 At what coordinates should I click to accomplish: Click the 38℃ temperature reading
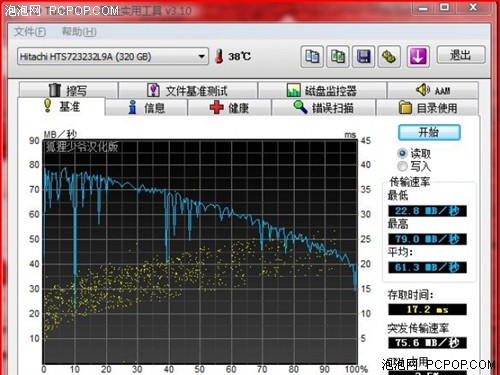(x=239, y=56)
